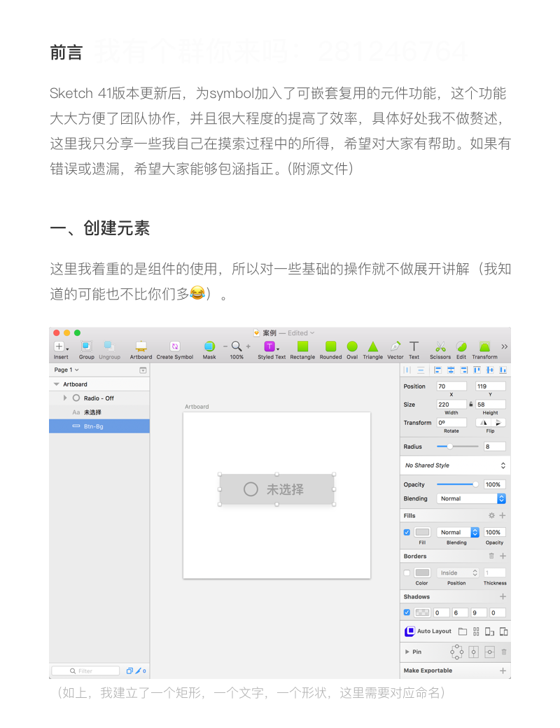560x728 pixels.
Task: Click the gray button on the artboard
Action: [x=276, y=489]
